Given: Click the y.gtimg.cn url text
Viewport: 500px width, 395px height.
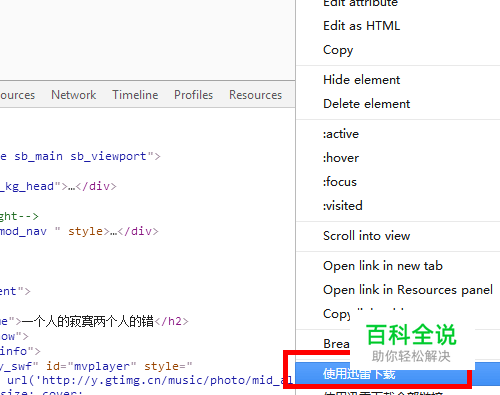Looking at the screenshot, I should click(x=150, y=380).
